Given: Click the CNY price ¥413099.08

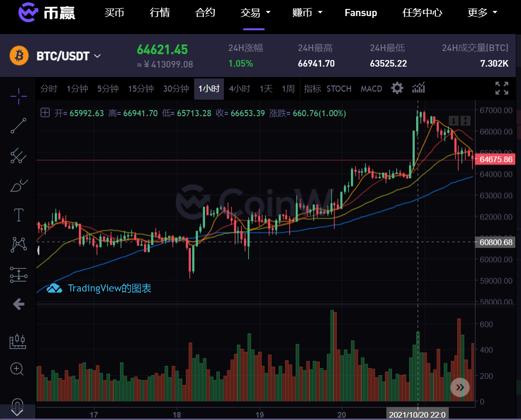Looking at the screenshot, I should pos(165,64).
